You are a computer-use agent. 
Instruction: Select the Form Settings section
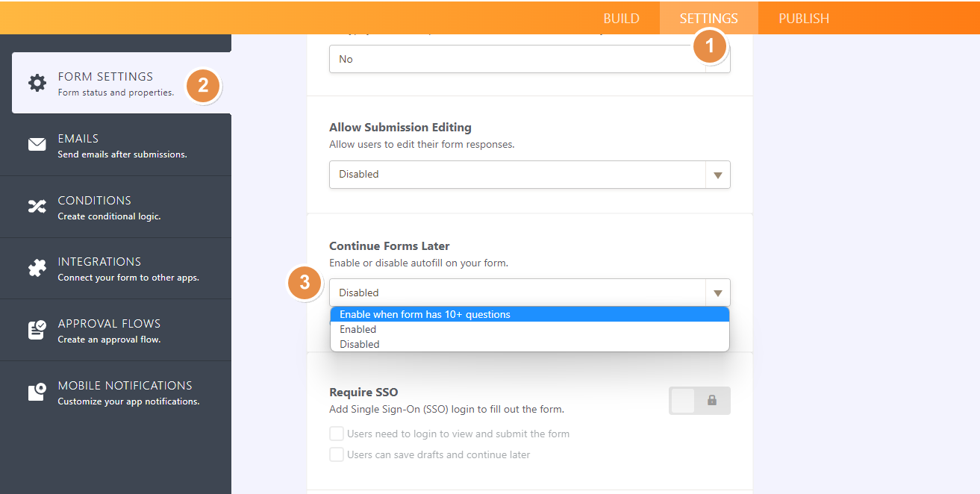(122, 83)
